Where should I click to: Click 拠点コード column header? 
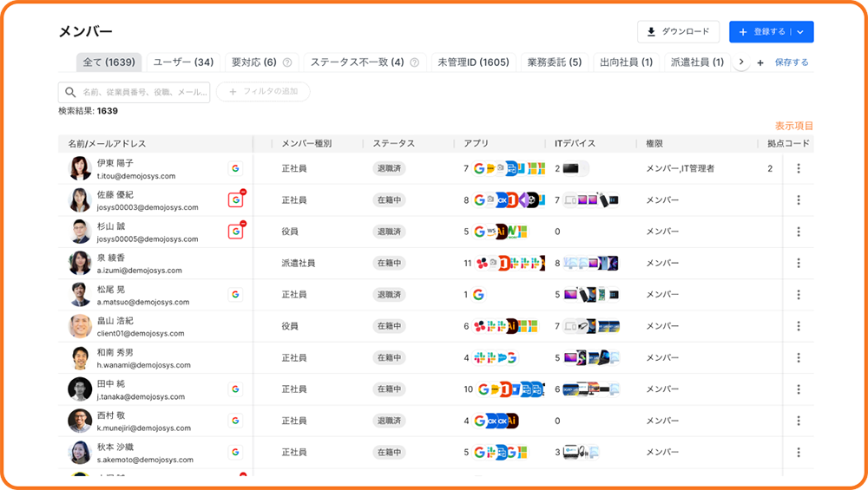788,144
